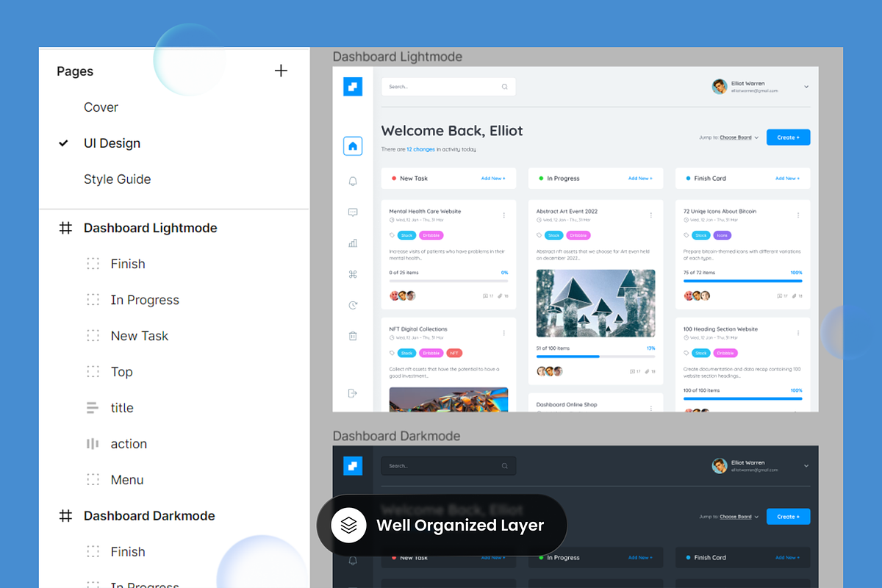Screen dimensions: 882x588
Task: Click the 100% progress bar on 72 Uniqe Icons card
Action: (743, 280)
